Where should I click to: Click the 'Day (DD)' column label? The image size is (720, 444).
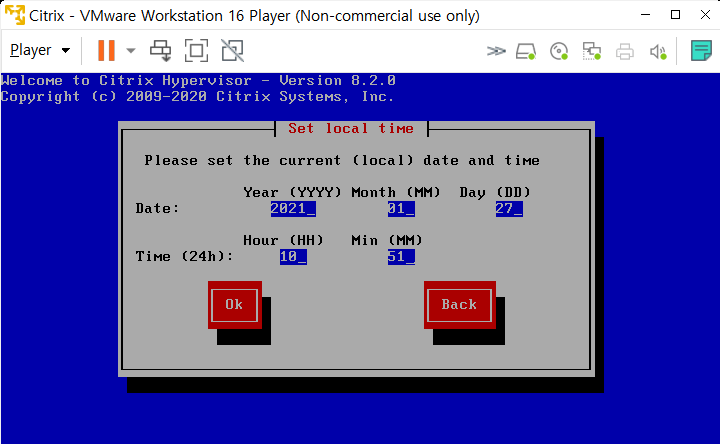tap(495, 192)
